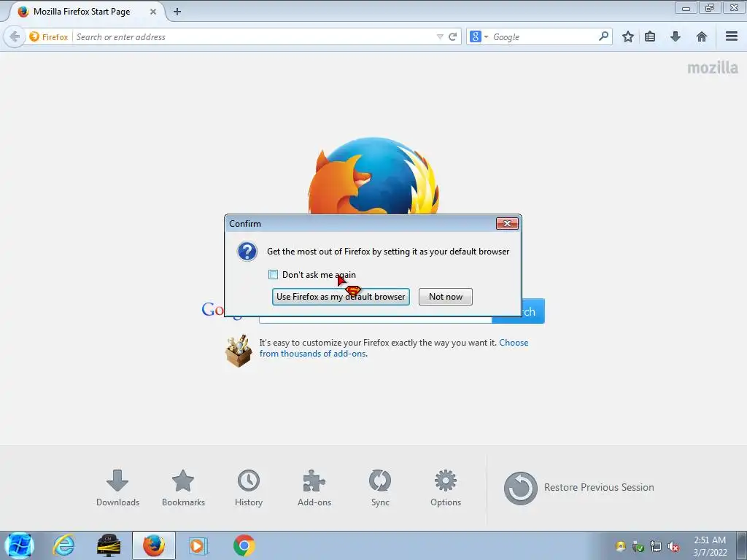Go to the home page icon
747x560 pixels.
tap(701, 36)
